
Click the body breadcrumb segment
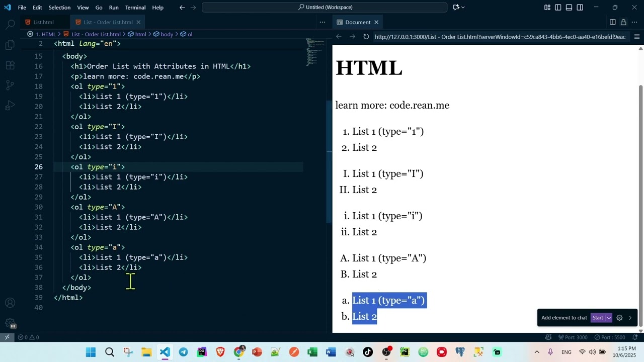pos(163,34)
